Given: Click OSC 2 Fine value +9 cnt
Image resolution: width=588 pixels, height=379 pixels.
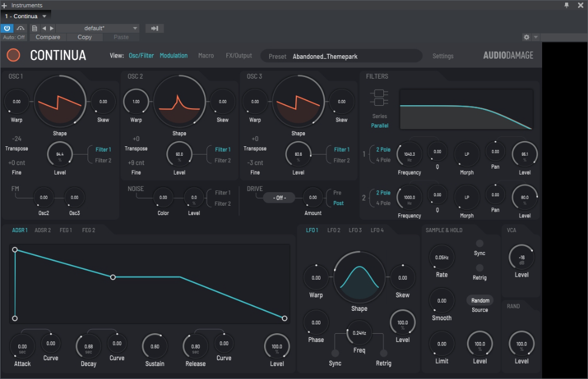Looking at the screenshot, I should coord(136,163).
